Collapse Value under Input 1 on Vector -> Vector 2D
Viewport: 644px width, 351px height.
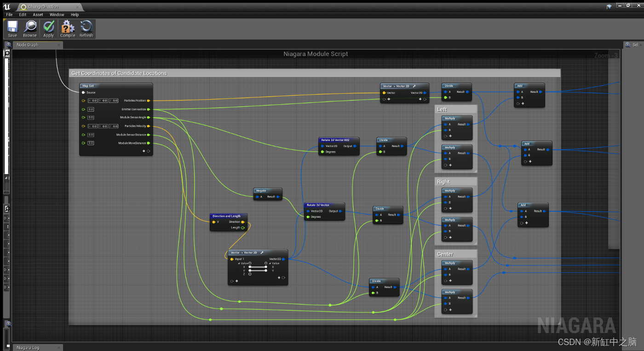pos(239,263)
